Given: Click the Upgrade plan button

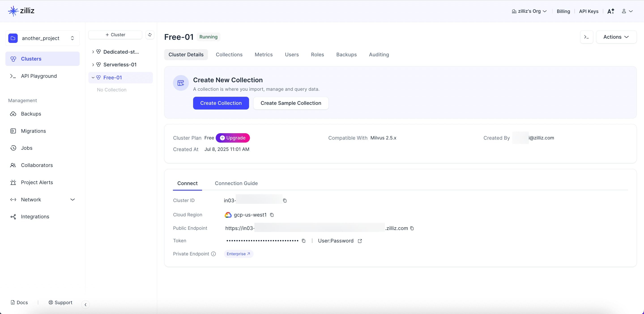Looking at the screenshot, I should pyautogui.click(x=233, y=138).
